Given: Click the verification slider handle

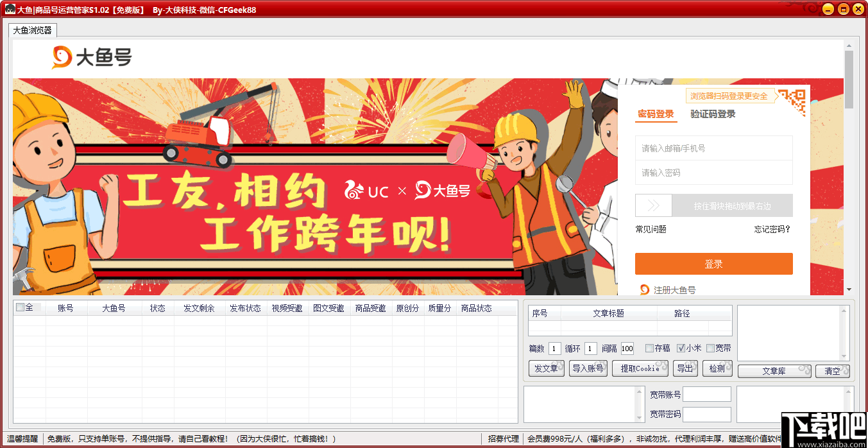Looking at the screenshot, I should [x=653, y=205].
